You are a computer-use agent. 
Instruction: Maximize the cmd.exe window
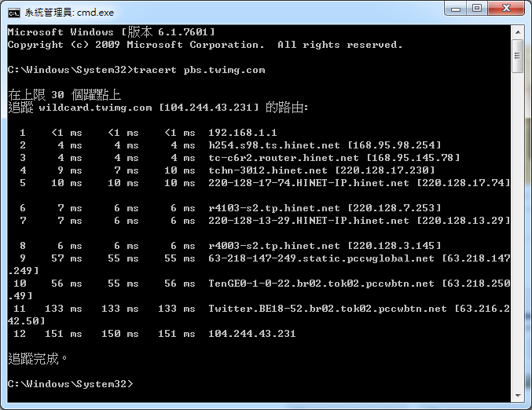(x=477, y=9)
